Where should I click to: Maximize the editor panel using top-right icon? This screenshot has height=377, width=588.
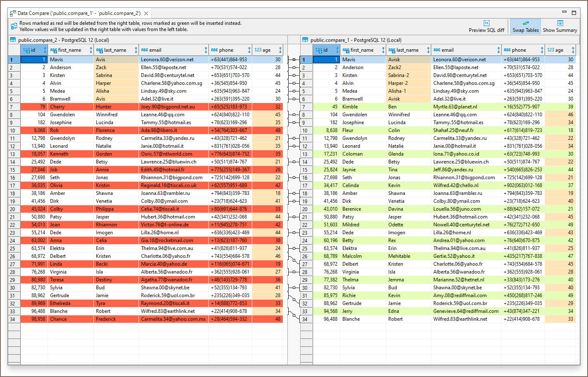point(574,13)
